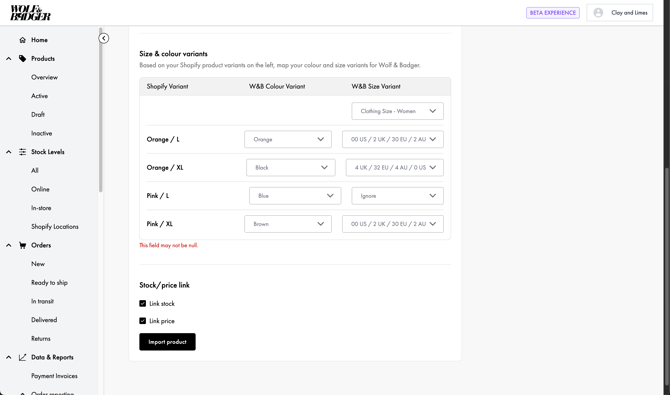Screen dimensions: 670x395
Task: Toggle the Link stock checkbox
Action: (143, 304)
